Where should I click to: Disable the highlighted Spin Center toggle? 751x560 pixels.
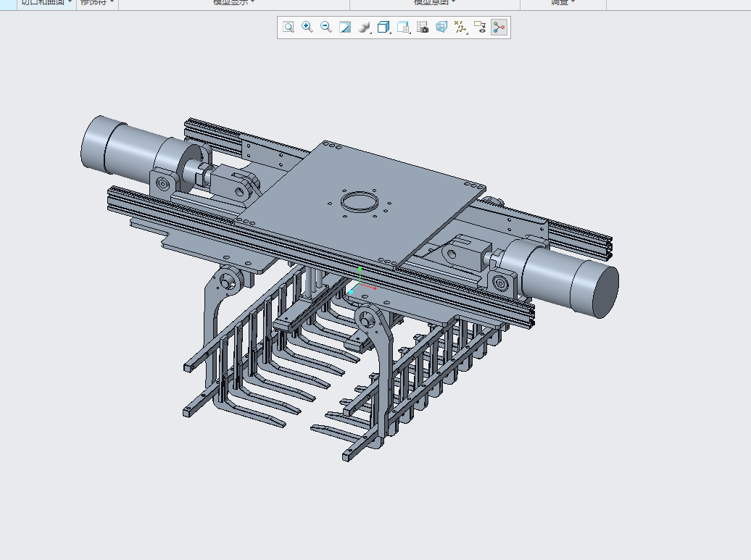[499, 28]
